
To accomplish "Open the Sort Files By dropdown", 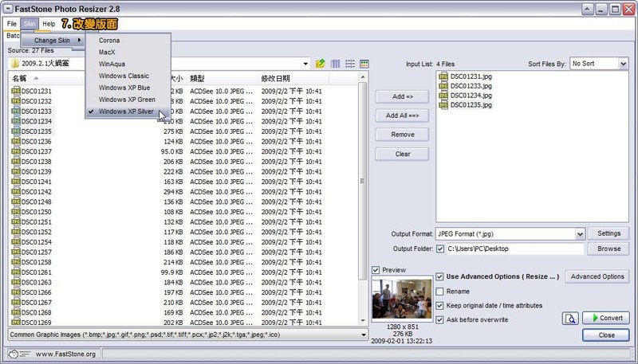I will (x=599, y=64).
